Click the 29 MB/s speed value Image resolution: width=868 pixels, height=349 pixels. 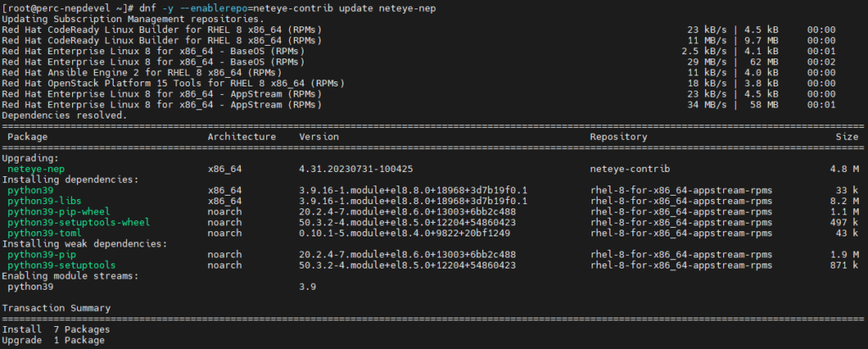[x=707, y=62]
